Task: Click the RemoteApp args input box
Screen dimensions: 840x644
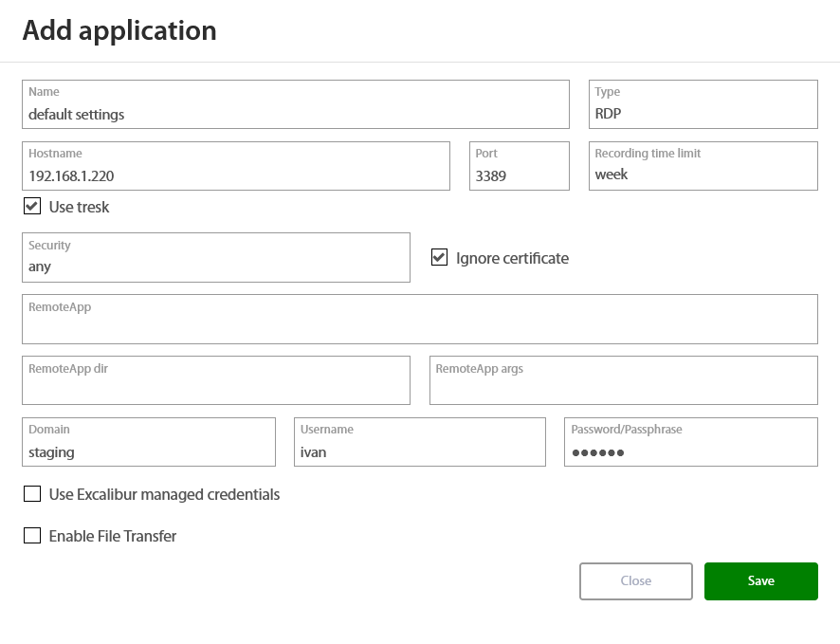Action: coord(623,381)
